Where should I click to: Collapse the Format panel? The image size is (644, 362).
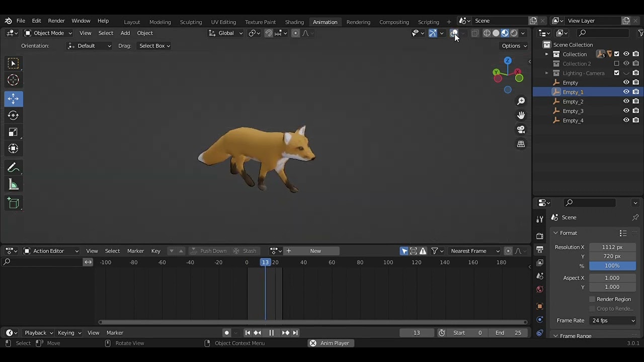coord(556,233)
